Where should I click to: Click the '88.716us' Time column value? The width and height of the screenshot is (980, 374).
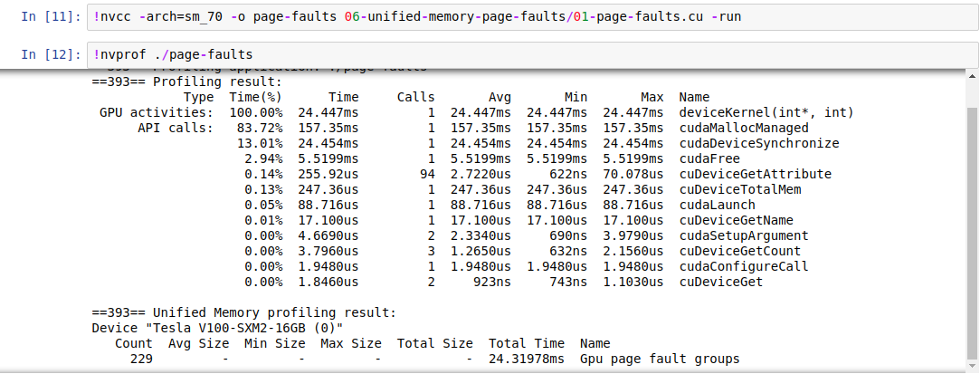point(328,206)
